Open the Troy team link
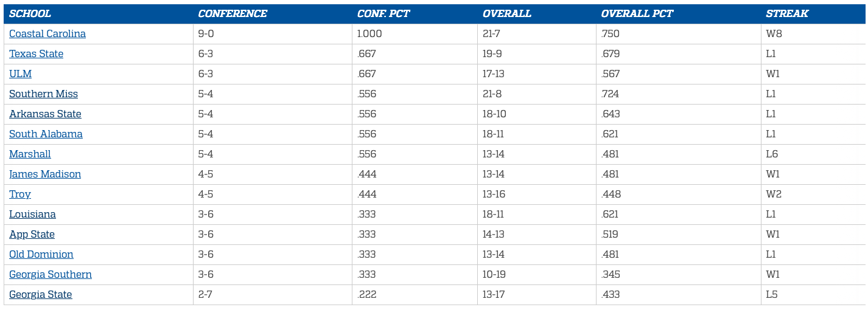Screen dimensions: 868x310 click(20, 195)
